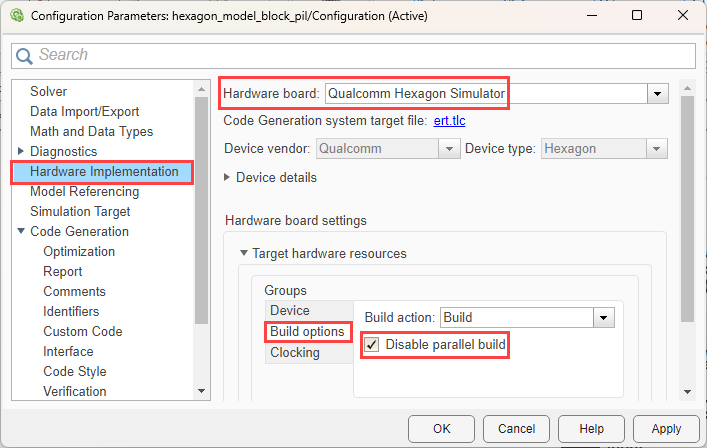Screen dimensions: 707x448
Task: Click the Simulink app icon in title bar
Action: click(x=16, y=16)
